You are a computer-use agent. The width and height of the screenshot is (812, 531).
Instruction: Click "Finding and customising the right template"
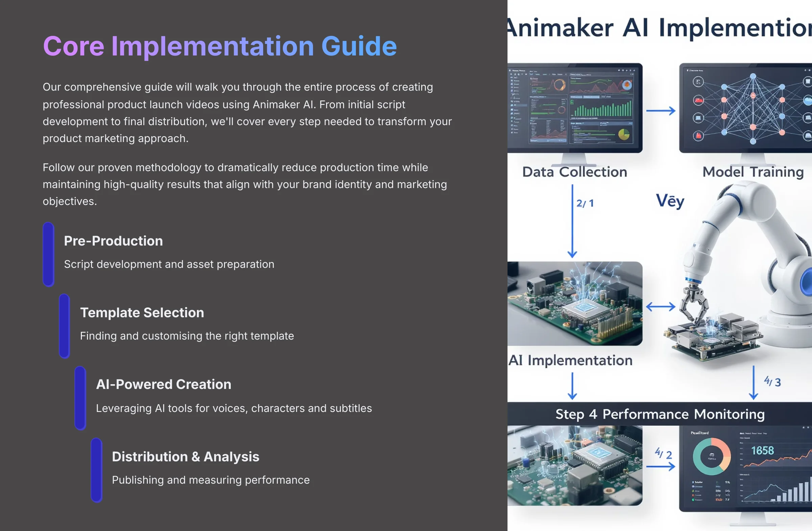(x=187, y=336)
